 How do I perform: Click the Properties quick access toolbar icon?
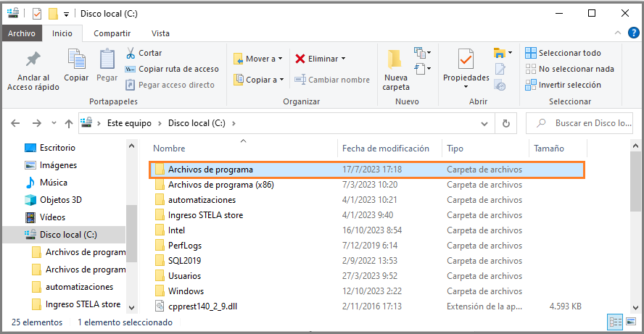(x=37, y=14)
